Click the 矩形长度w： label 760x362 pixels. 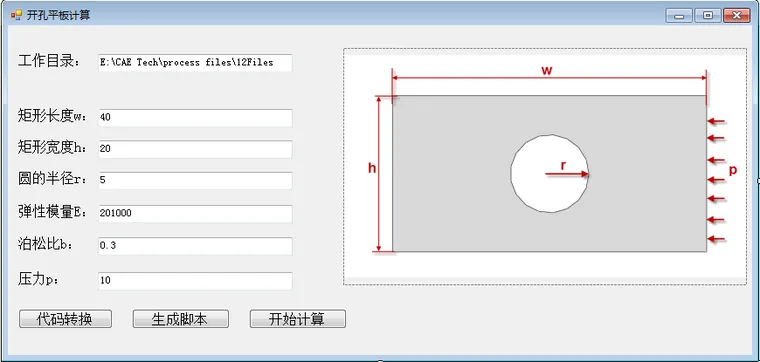tap(52, 116)
